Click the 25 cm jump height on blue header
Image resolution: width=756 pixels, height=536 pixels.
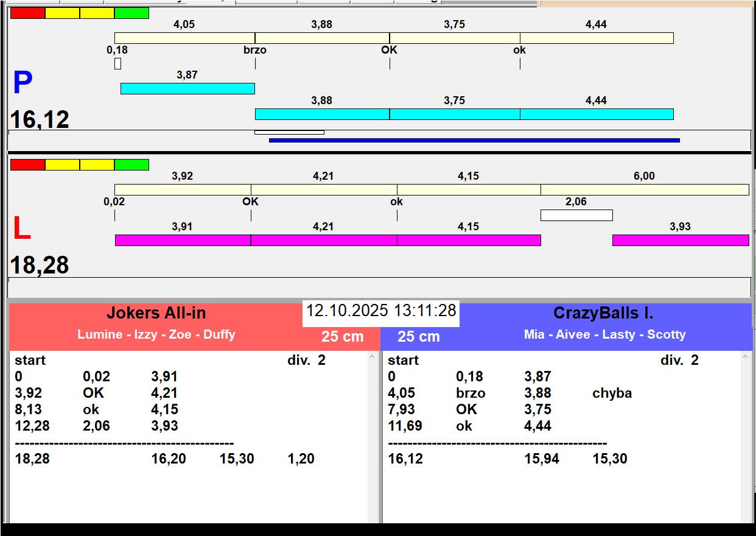coord(419,336)
